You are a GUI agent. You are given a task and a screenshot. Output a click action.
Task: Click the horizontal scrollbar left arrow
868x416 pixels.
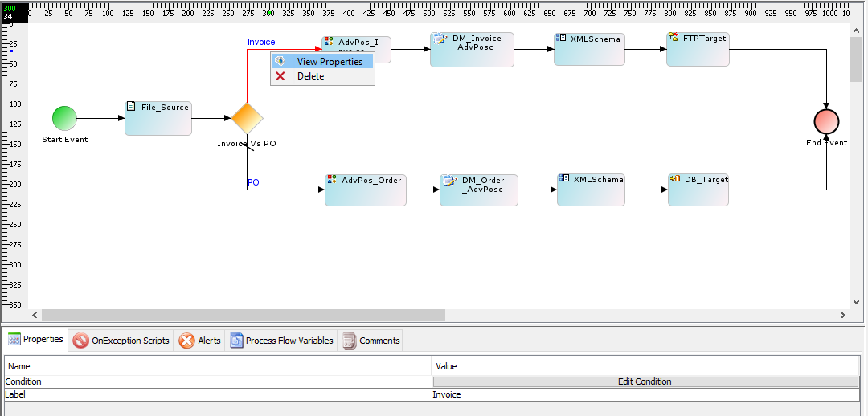tap(35, 316)
